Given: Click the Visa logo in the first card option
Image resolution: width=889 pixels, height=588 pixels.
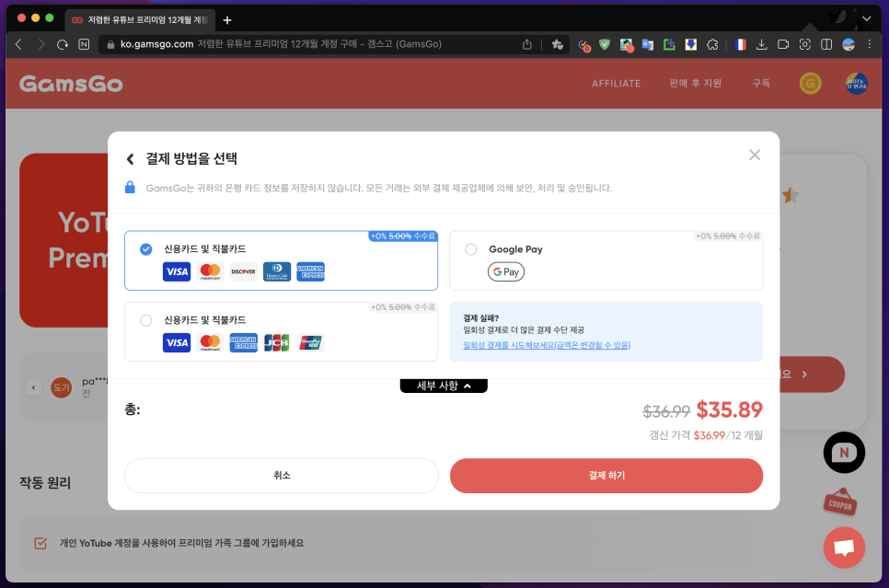Looking at the screenshot, I should (177, 271).
